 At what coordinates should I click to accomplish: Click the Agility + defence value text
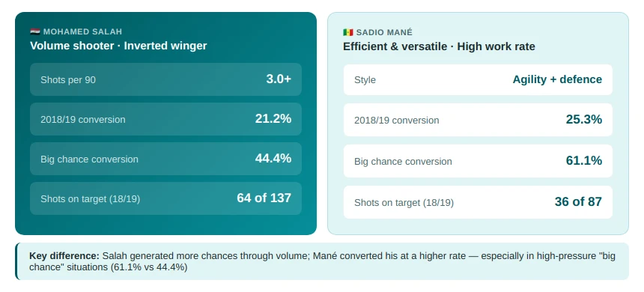point(557,79)
